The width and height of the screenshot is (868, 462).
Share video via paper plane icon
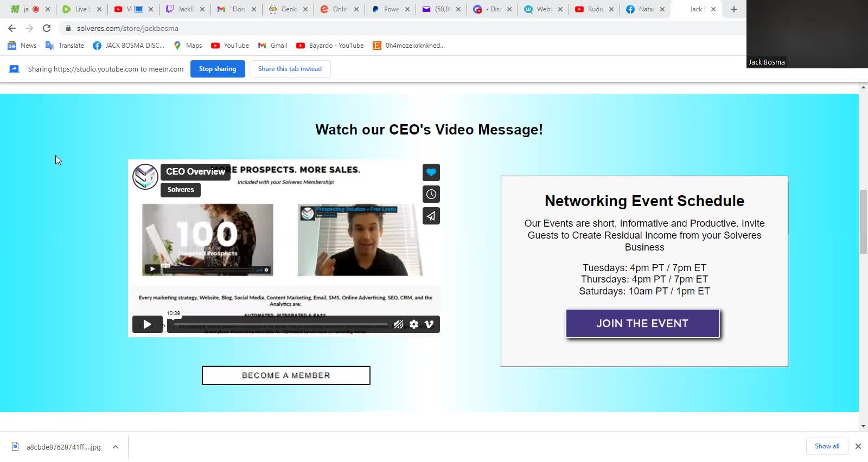[x=431, y=216]
